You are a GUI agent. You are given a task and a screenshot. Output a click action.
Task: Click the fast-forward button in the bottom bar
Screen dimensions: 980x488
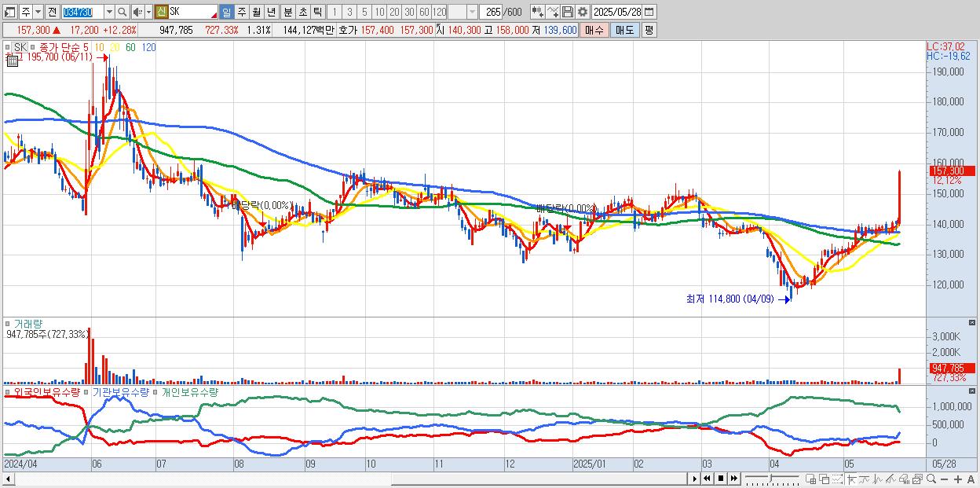point(733,479)
